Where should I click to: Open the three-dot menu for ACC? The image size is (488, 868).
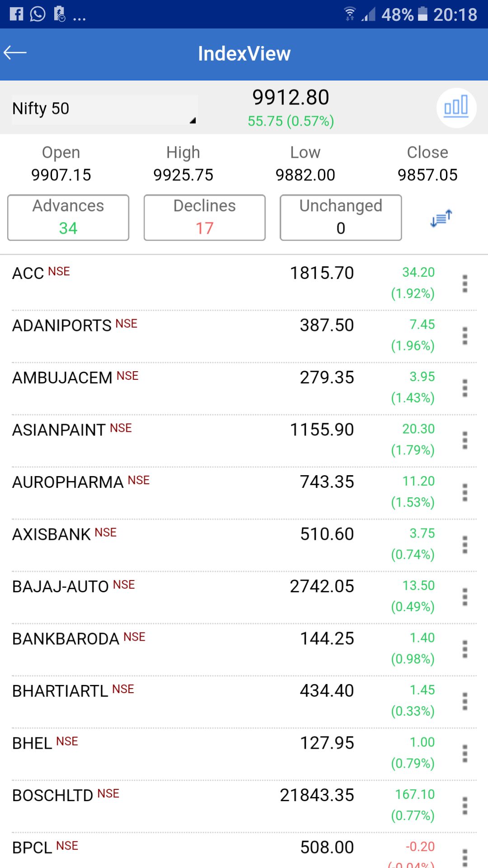pyautogui.click(x=465, y=283)
